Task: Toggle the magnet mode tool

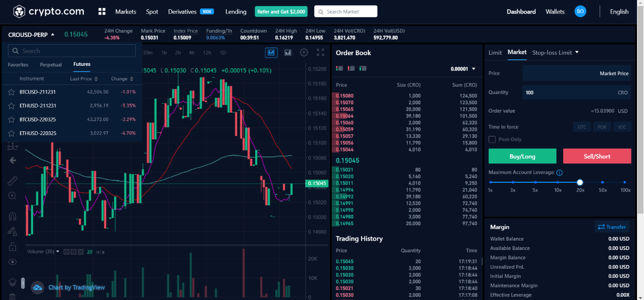Action: [13, 216]
